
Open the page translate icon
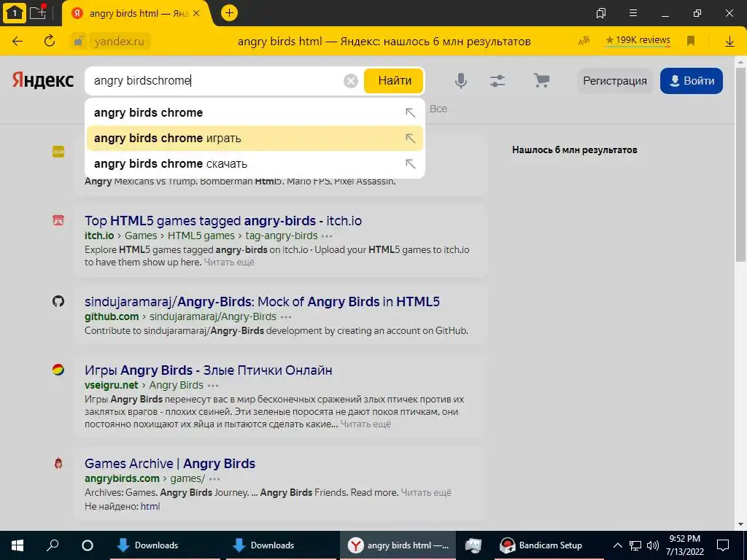(584, 41)
